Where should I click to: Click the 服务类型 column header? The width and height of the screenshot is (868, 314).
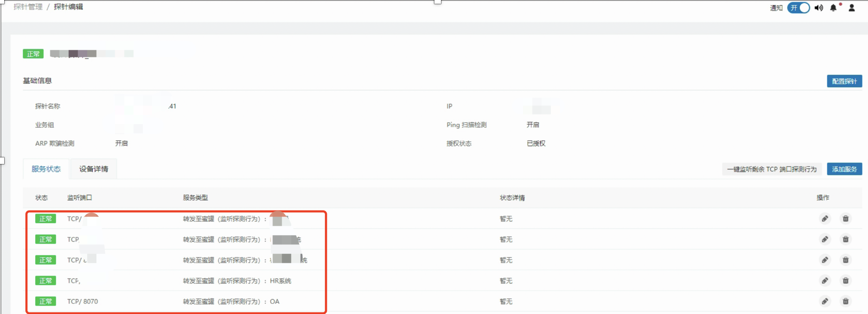pyautogui.click(x=195, y=198)
